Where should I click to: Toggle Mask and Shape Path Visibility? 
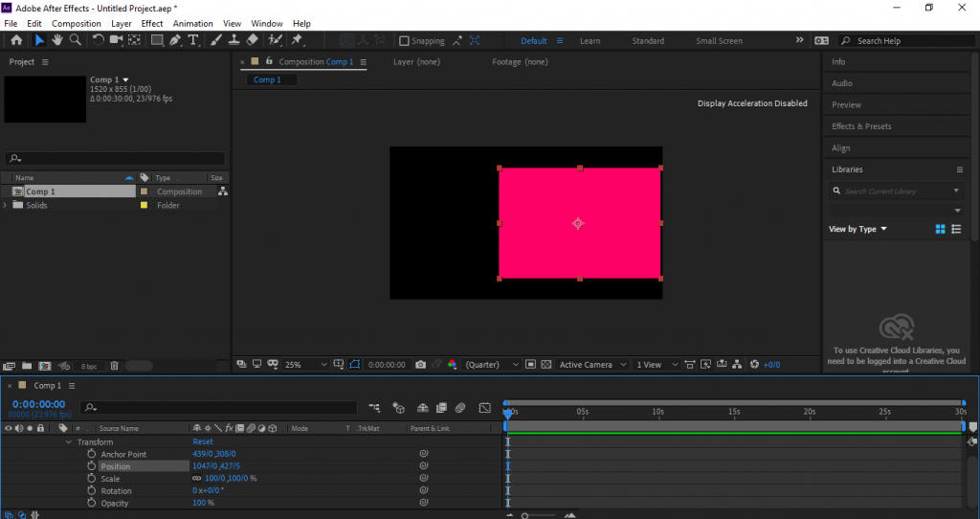click(354, 365)
